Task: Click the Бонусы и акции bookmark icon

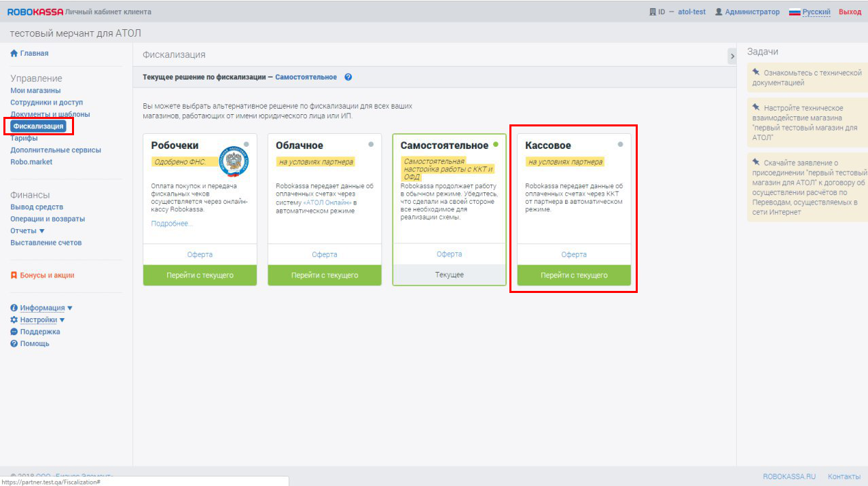Action: click(14, 275)
